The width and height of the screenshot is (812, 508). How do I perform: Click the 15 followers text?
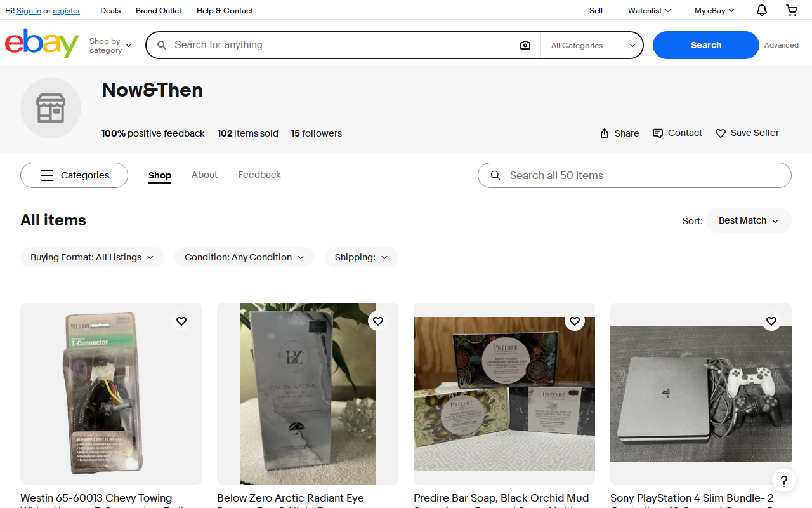pos(317,133)
